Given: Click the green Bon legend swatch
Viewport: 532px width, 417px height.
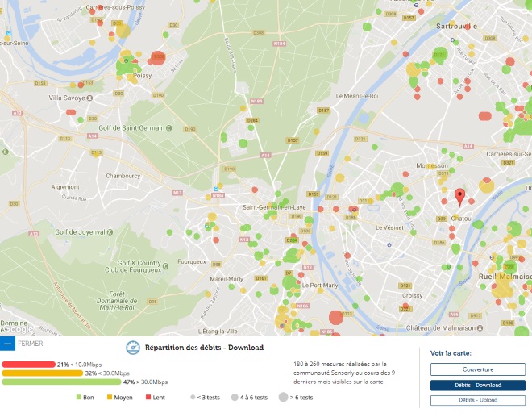Looking at the screenshot, I should [x=79, y=398].
